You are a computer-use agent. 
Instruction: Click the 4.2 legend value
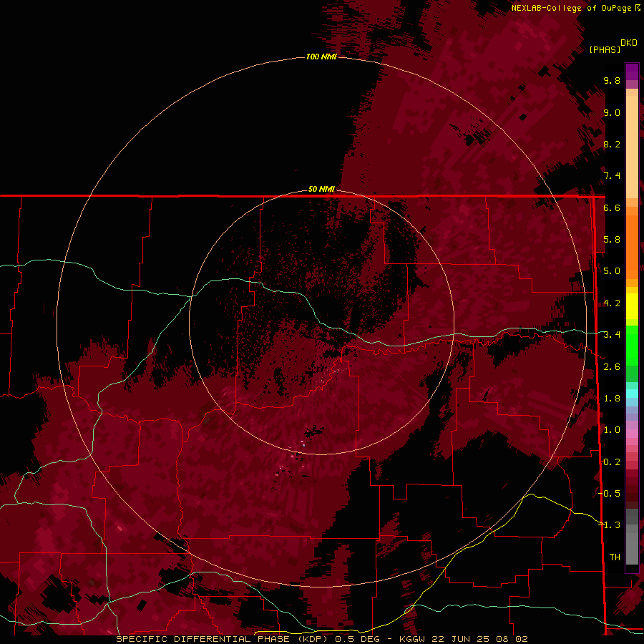click(x=612, y=303)
